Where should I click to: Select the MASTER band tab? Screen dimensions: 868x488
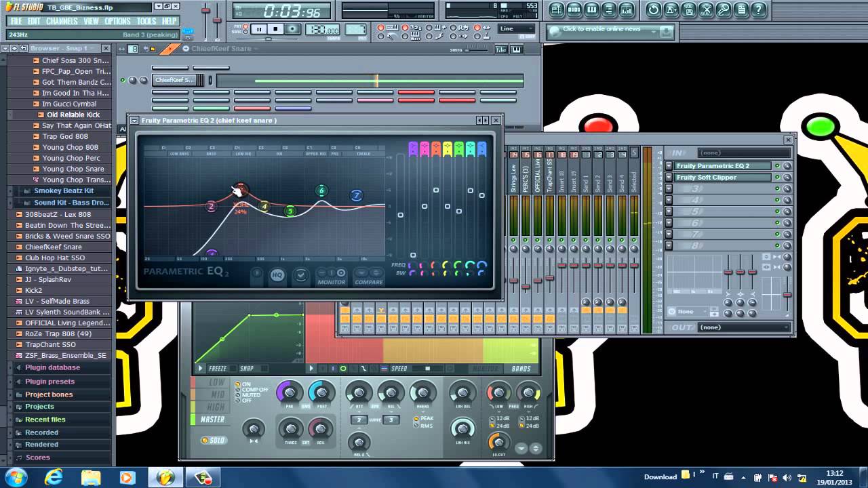tap(212, 420)
